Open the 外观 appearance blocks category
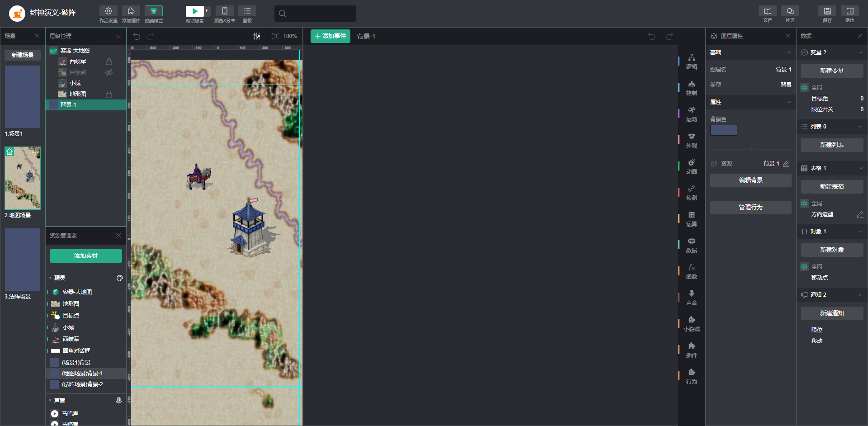Image resolution: width=868 pixels, height=426 pixels. 692,141
